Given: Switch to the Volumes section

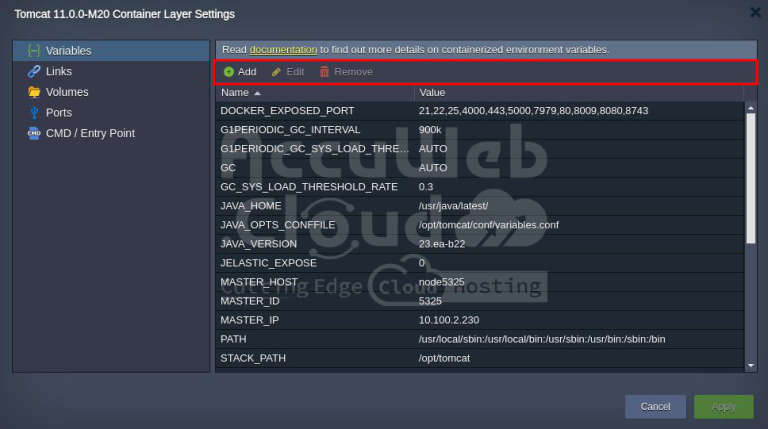Looking at the screenshot, I should [67, 92].
